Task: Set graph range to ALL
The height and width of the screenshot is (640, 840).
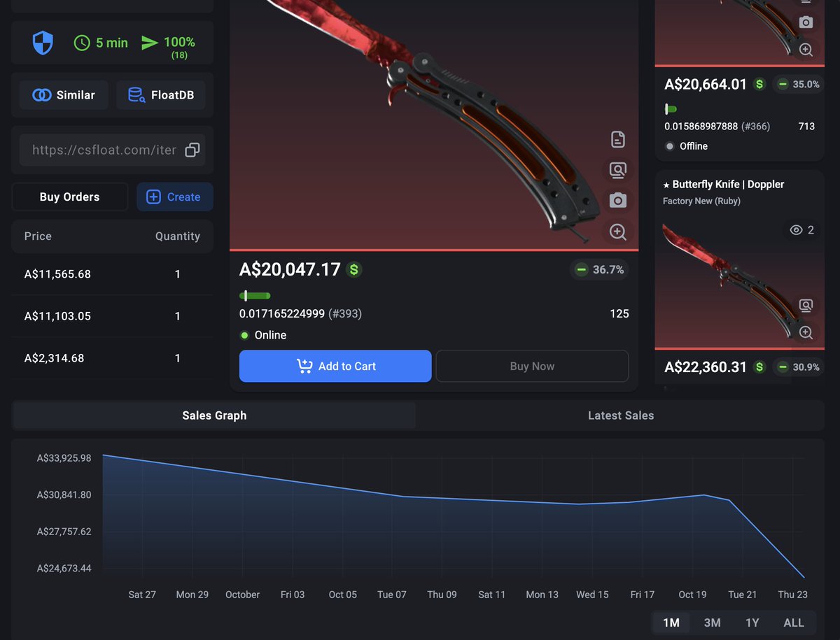Action: (794, 623)
